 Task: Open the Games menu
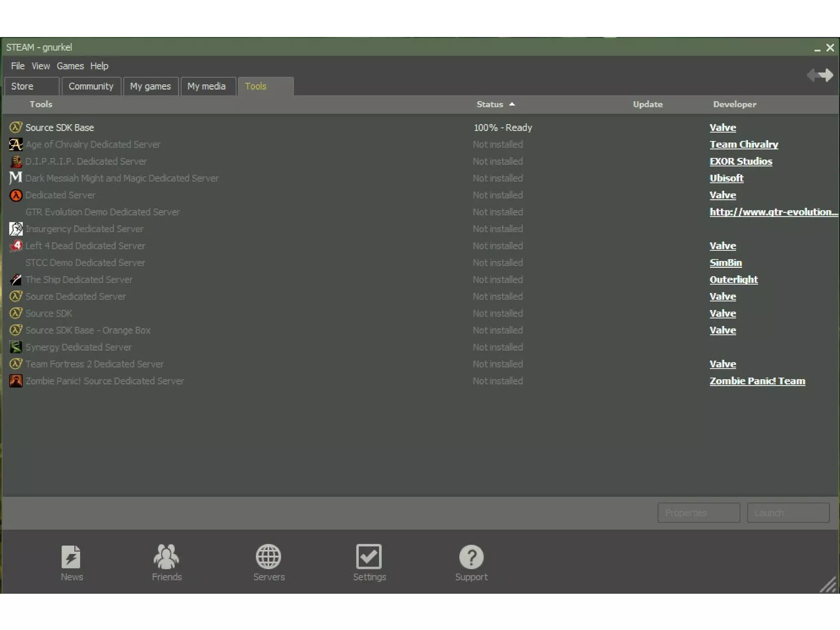coord(70,66)
